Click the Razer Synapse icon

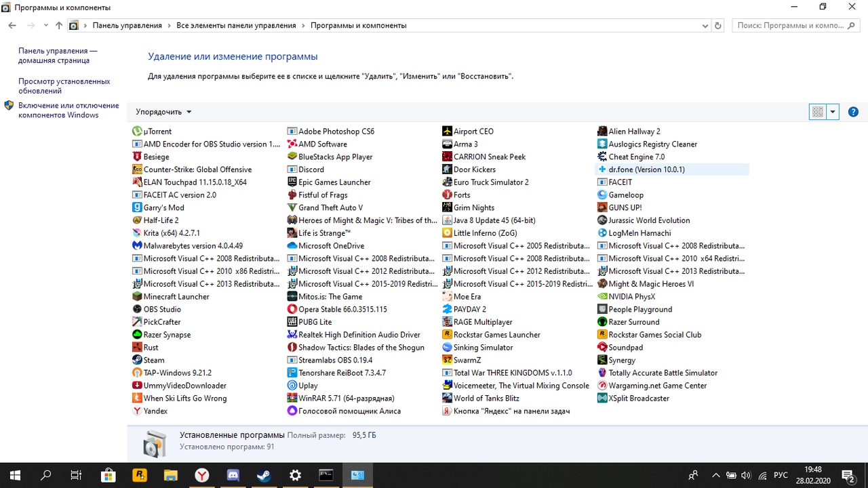tap(137, 335)
